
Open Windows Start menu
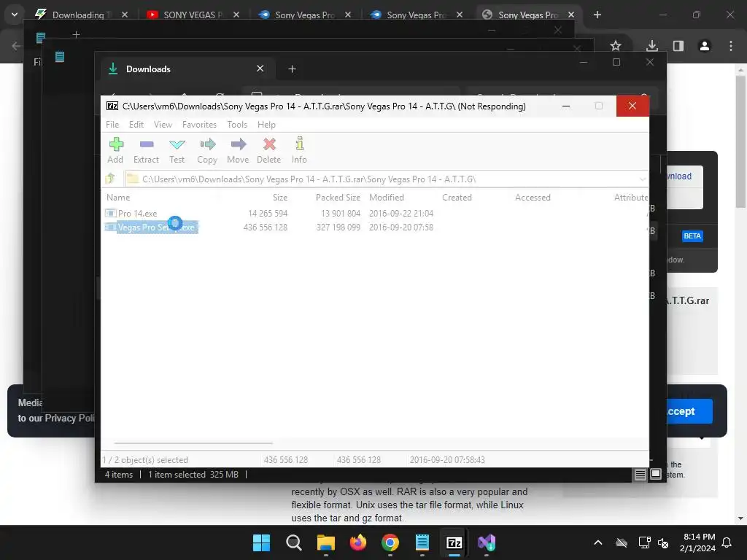tap(262, 542)
